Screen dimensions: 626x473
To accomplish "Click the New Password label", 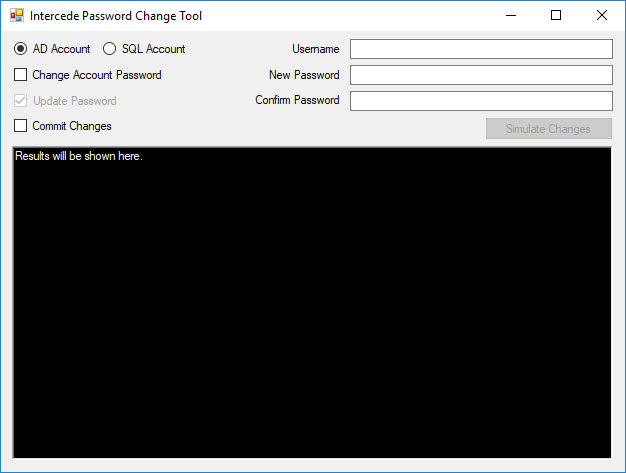I will coord(304,75).
